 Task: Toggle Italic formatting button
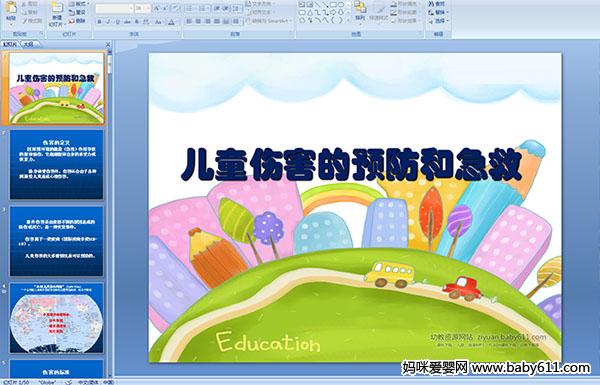108,22
